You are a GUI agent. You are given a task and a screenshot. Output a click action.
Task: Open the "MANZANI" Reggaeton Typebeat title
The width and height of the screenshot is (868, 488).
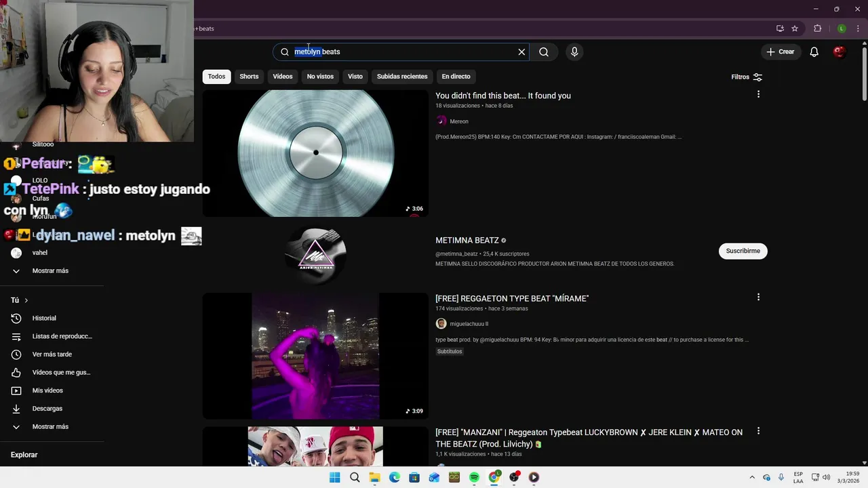589,438
